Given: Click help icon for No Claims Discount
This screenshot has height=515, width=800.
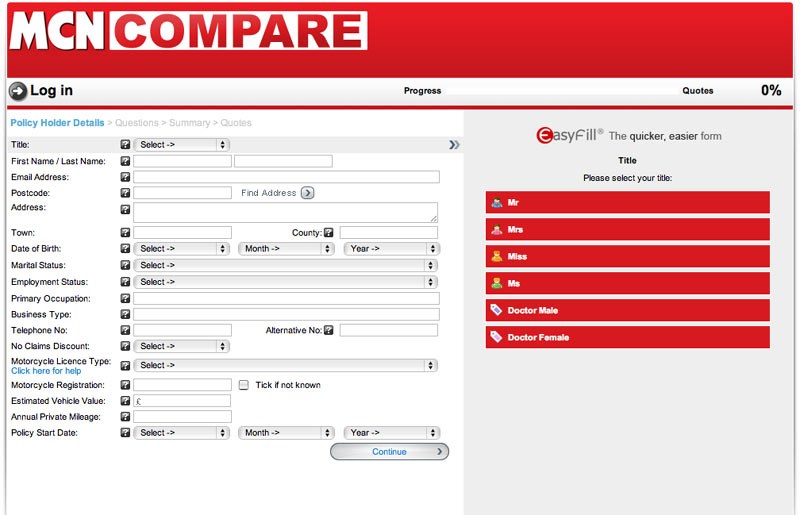Looking at the screenshot, I should (x=125, y=347).
